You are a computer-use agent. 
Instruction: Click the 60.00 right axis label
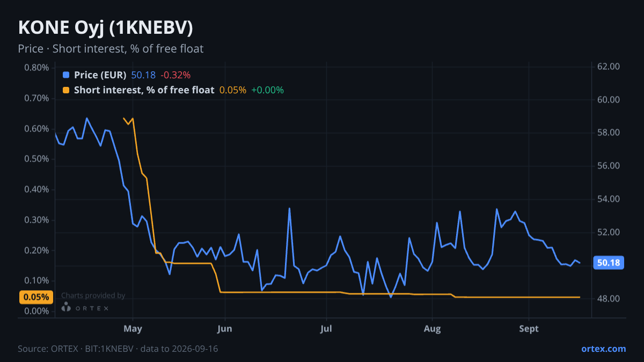click(609, 100)
